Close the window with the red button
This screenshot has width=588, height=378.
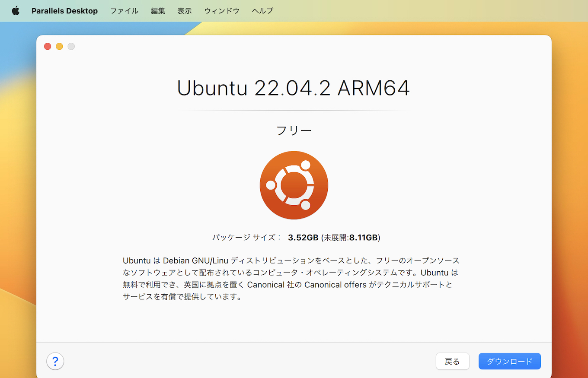coord(48,46)
